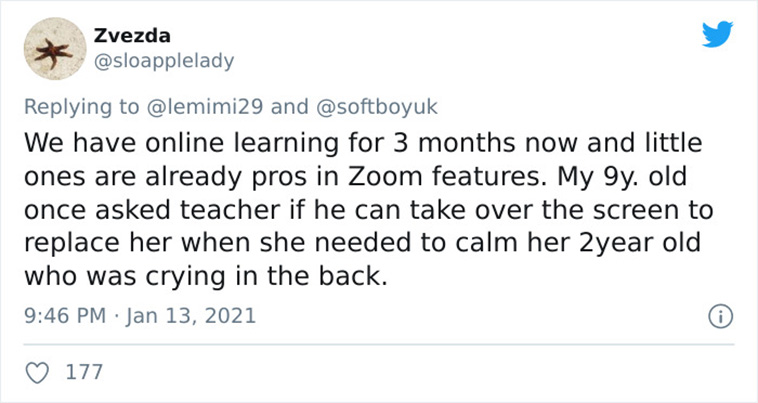This screenshot has height=403, width=758.
Task: Click the blue Twitter bird logo
Action: 717,34
